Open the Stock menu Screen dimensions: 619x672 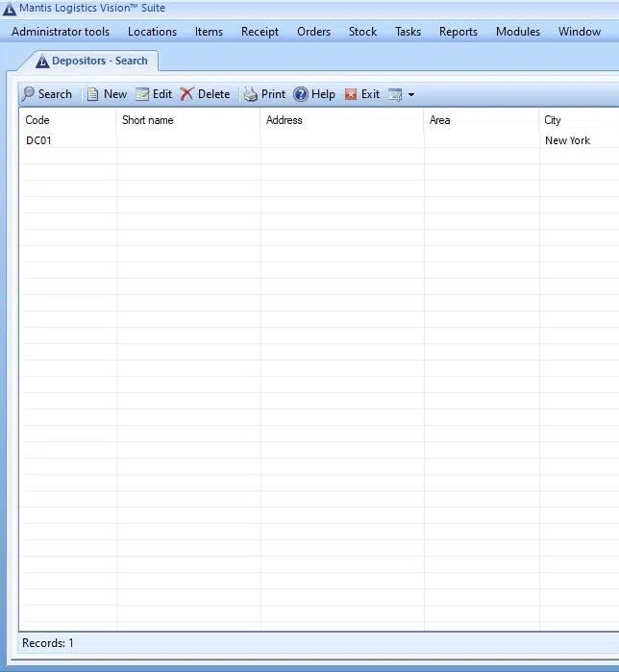tap(362, 32)
